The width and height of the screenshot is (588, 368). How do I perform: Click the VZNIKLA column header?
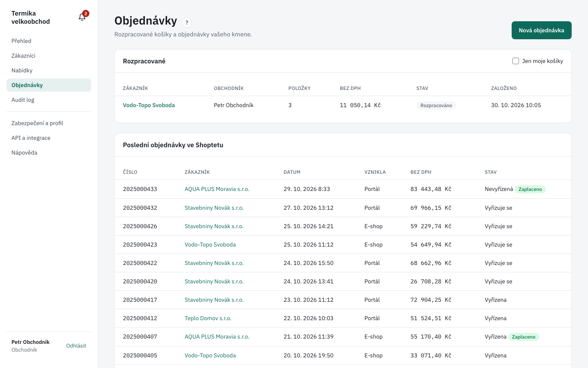(x=375, y=172)
